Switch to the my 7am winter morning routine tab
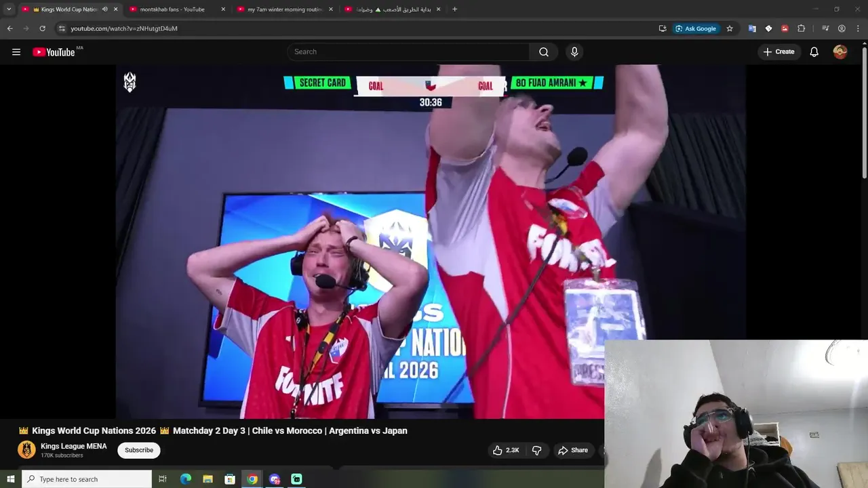 pyautogui.click(x=283, y=9)
